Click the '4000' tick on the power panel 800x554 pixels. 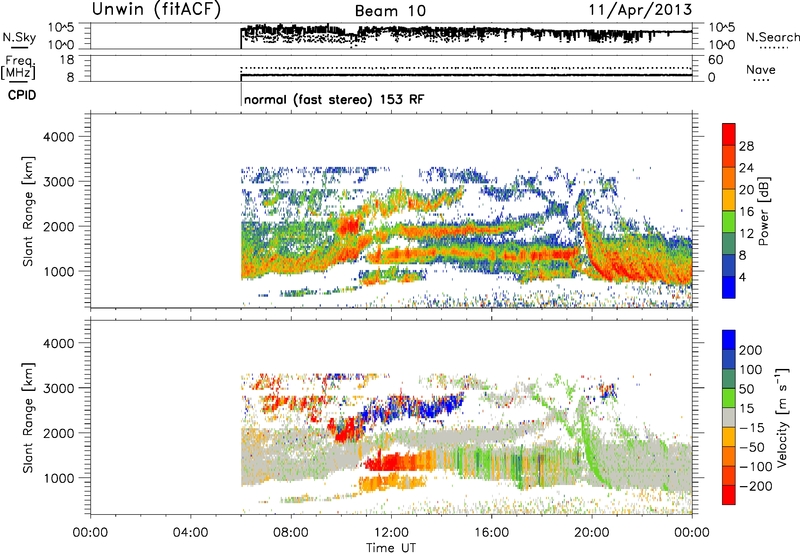coord(58,137)
